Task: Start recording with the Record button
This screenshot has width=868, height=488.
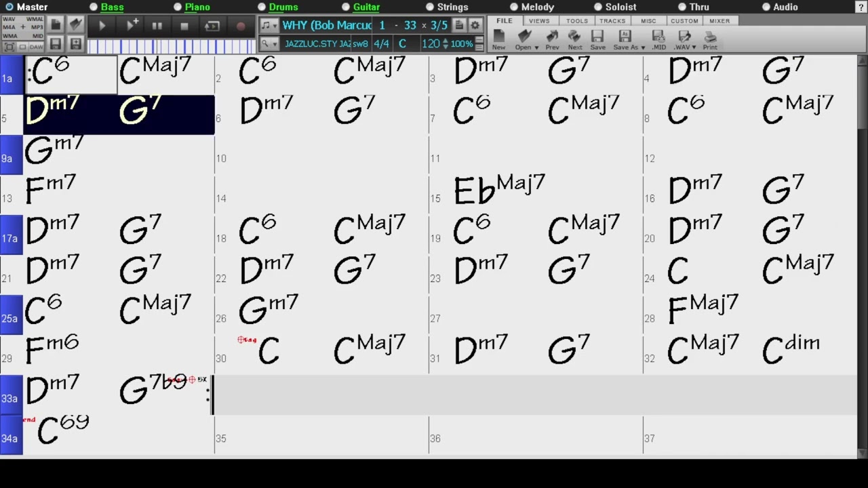Action: [240, 26]
